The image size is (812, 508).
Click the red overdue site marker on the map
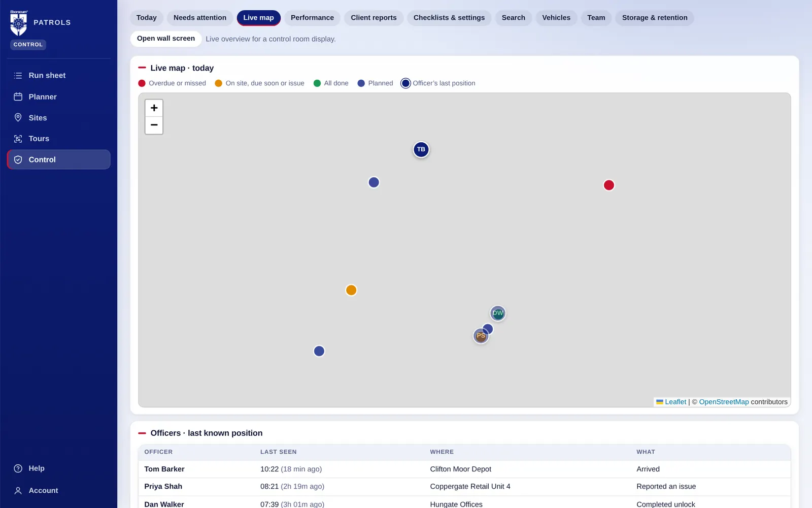coord(609,185)
